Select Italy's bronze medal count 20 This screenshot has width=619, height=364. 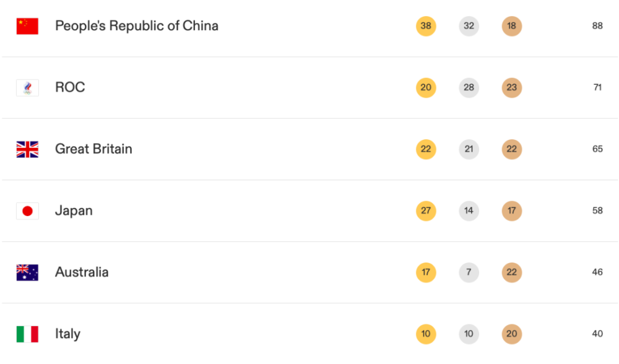click(x=512, y=334)
